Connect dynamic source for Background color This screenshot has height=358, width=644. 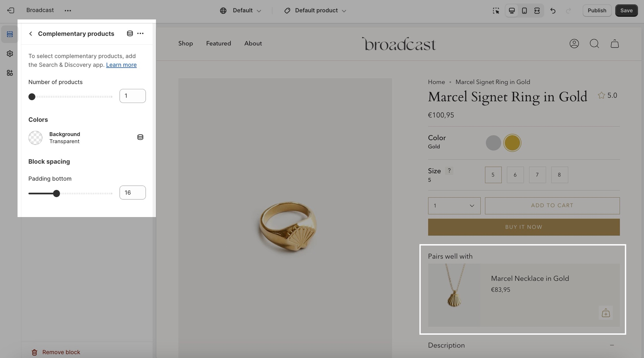(x=140, y=137)
